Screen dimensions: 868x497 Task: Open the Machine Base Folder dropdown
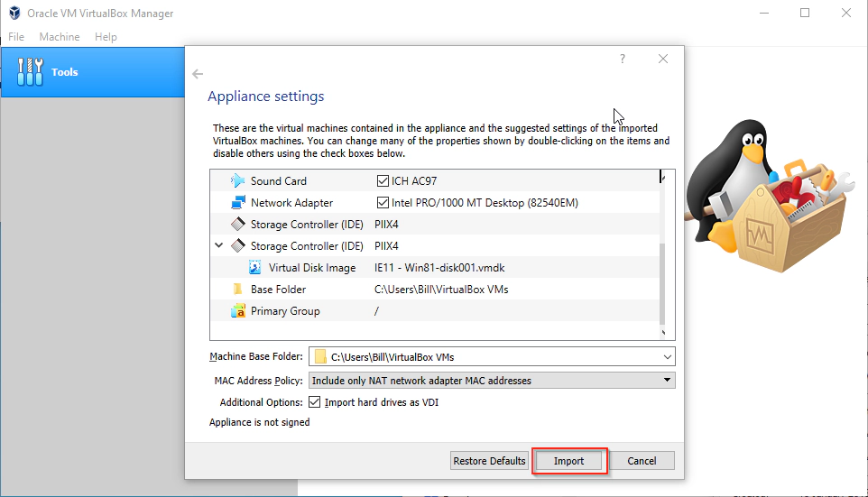667,356
